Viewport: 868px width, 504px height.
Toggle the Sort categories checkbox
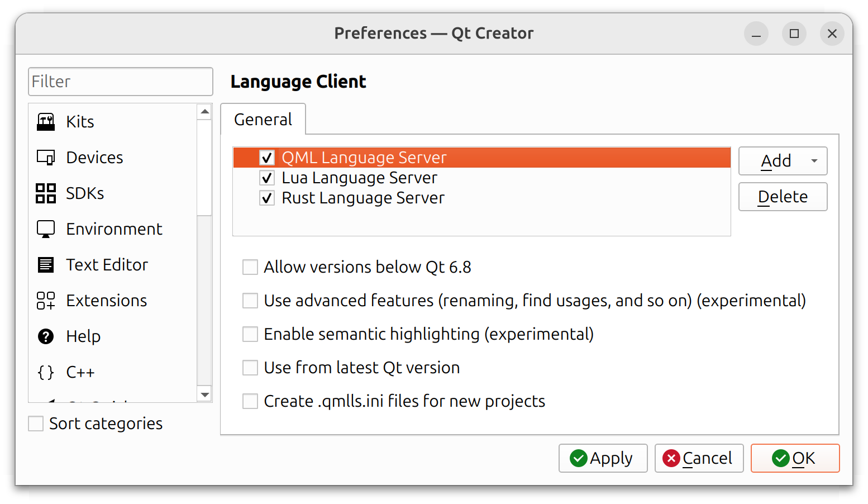click(x=36, y=424)
